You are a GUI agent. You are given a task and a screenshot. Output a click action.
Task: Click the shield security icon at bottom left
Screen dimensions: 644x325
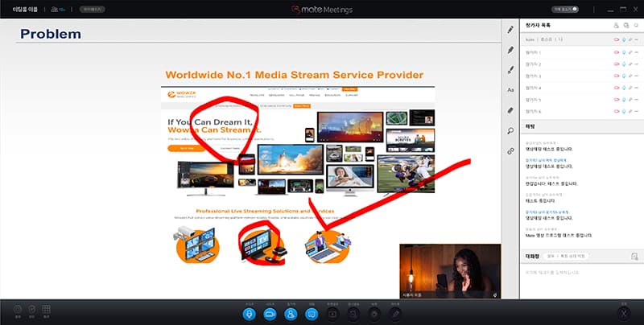tap(32, 310)
